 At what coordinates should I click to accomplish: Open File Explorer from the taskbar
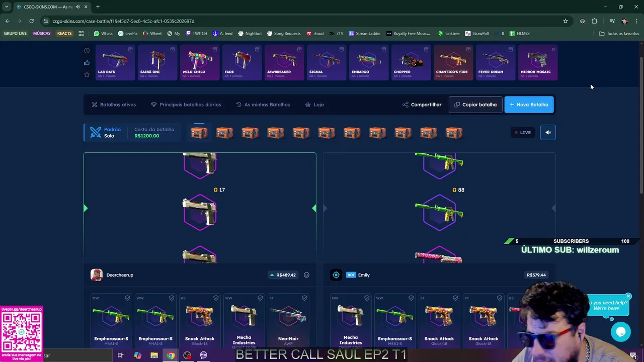pyautogui.click(x=154, y=355)
